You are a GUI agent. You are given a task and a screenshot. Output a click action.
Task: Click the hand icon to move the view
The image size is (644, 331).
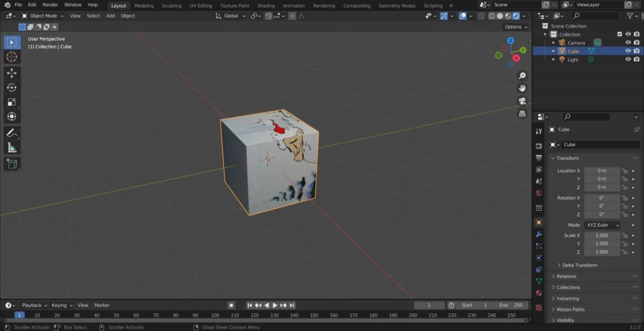[522, 88]
